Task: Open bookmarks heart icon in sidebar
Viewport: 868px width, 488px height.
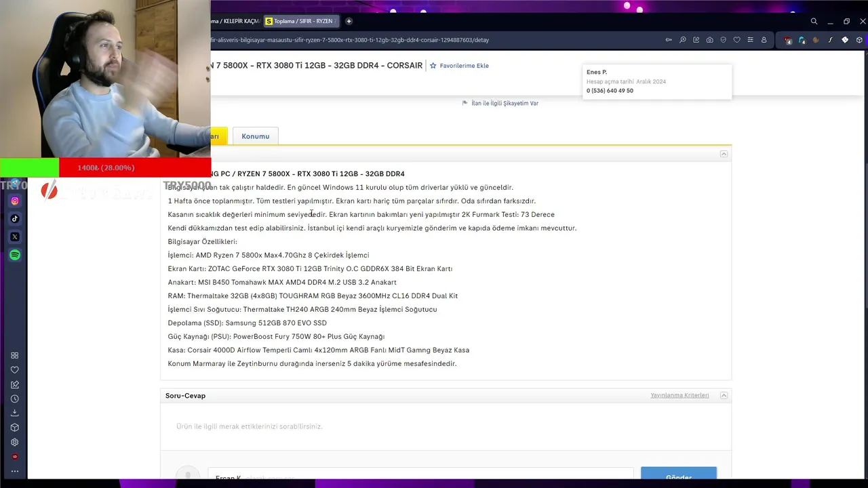Action: click(15, 370)
